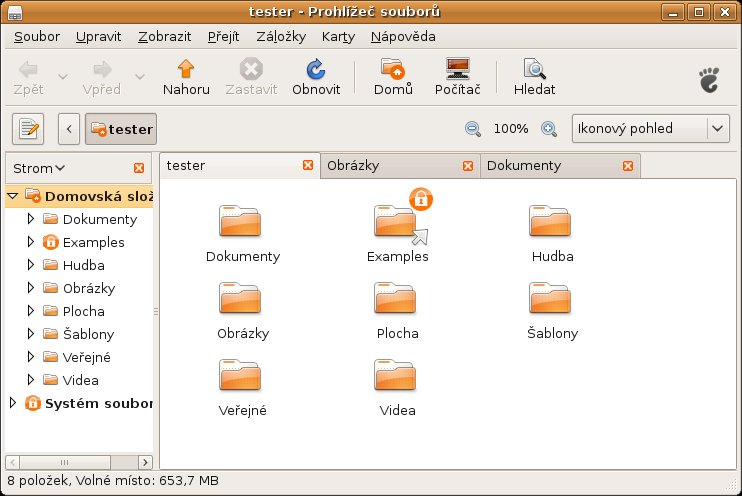Screen dimensions: 742x496
Task: Expand Obrázky node in tree
Action: [x=31, y=288]
